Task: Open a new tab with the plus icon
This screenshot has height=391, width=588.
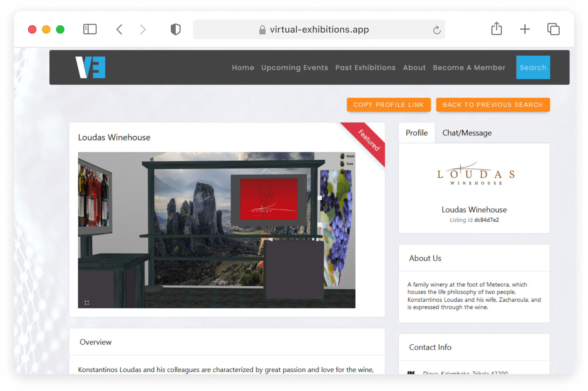Action: 525,29
